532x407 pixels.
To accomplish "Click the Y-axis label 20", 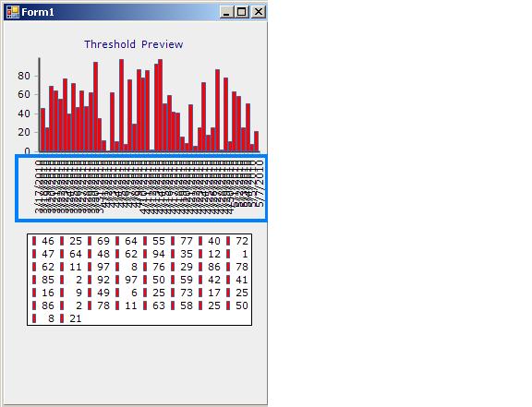I will tap(24, 132).
